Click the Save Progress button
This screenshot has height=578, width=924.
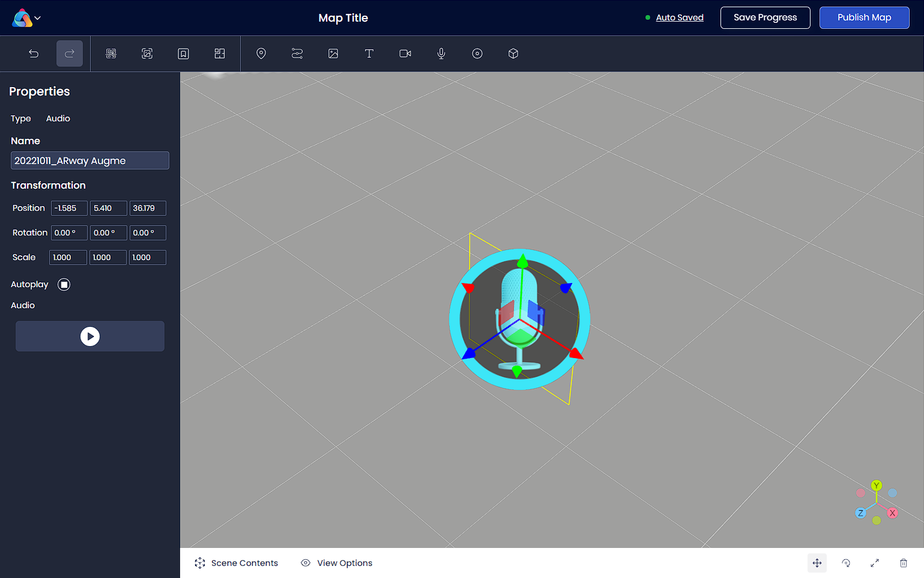tap(765, 17)
